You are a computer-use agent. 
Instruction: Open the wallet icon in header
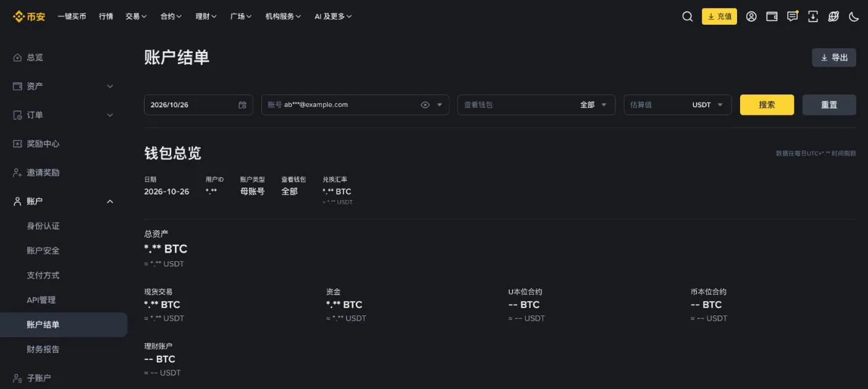(x=772, y=17)
